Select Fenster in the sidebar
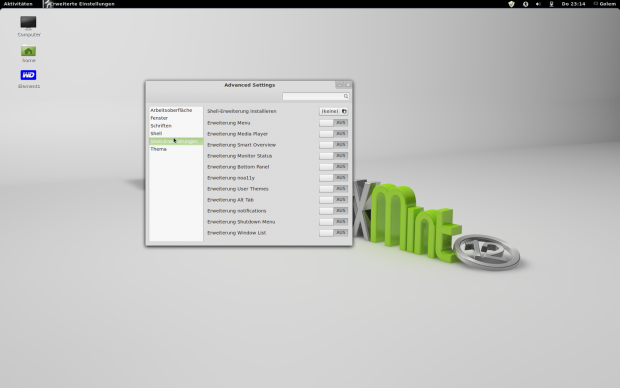 coord(176,118)
